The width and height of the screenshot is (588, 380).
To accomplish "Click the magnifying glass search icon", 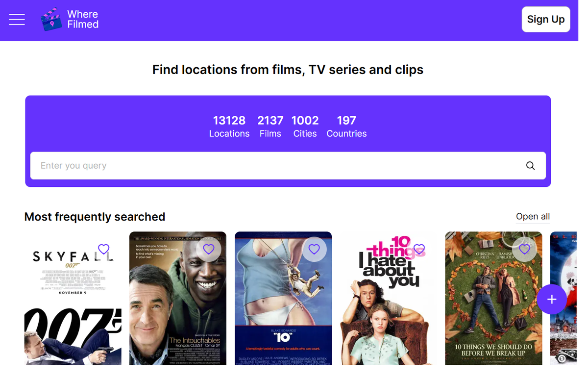I will 530,166.
